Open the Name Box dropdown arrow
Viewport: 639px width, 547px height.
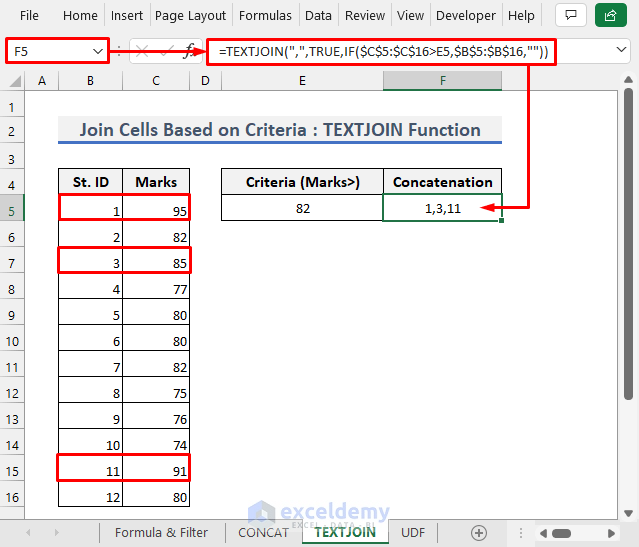(x=98, y=51)
